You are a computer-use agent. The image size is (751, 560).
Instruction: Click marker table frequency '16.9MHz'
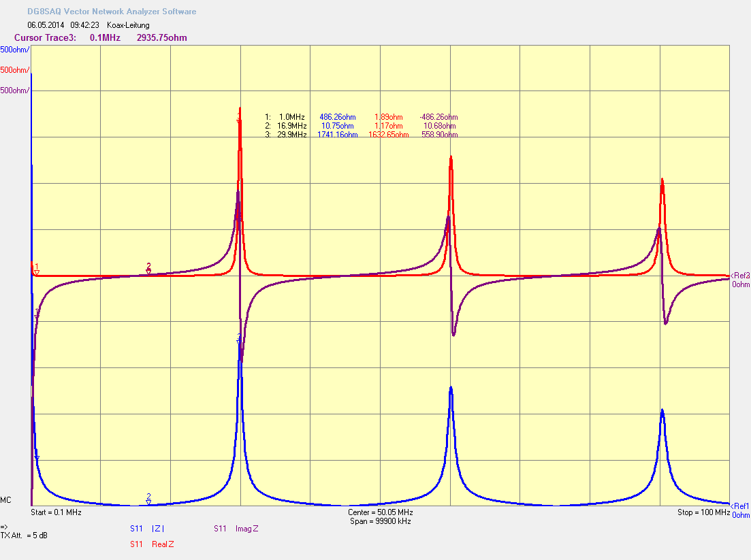(x=291, y=126)
